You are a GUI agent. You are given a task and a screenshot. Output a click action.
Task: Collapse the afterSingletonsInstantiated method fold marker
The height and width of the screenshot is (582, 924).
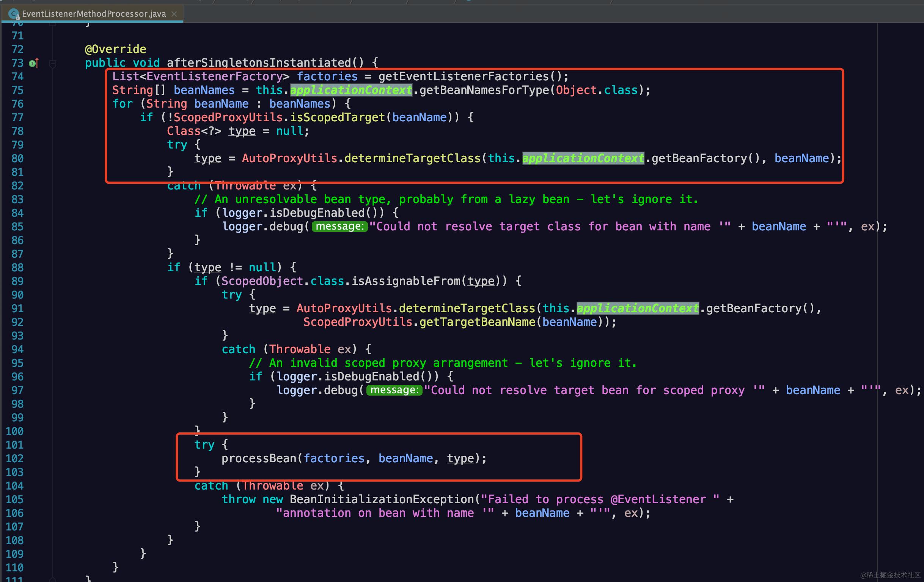click(53, 64)
